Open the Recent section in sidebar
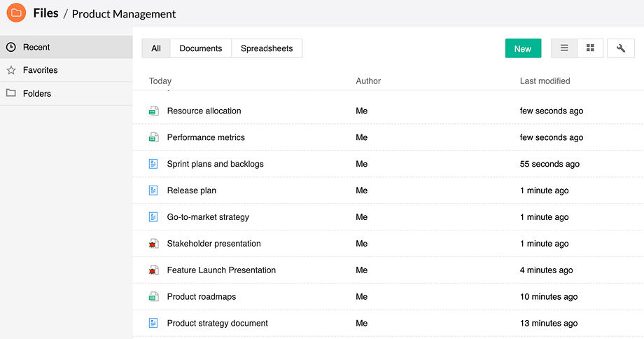Image resolution: width=644 pixels, height=339 pixels. coord(36,47)
